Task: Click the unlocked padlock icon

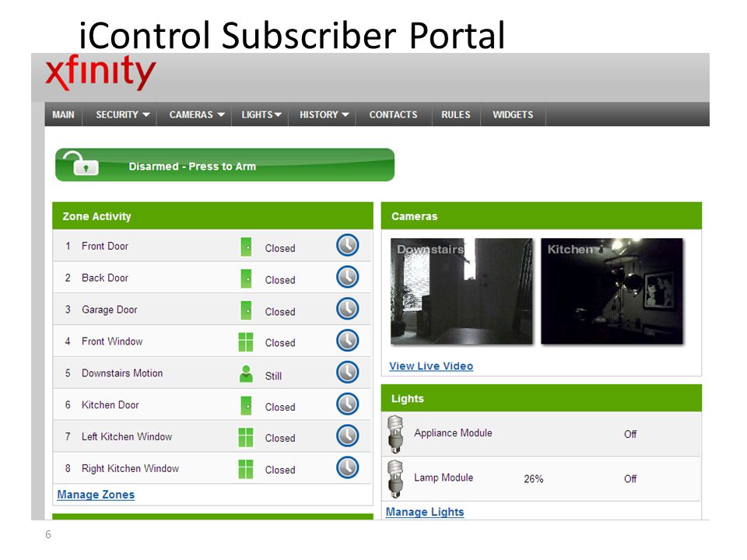Action: point(80,164)
